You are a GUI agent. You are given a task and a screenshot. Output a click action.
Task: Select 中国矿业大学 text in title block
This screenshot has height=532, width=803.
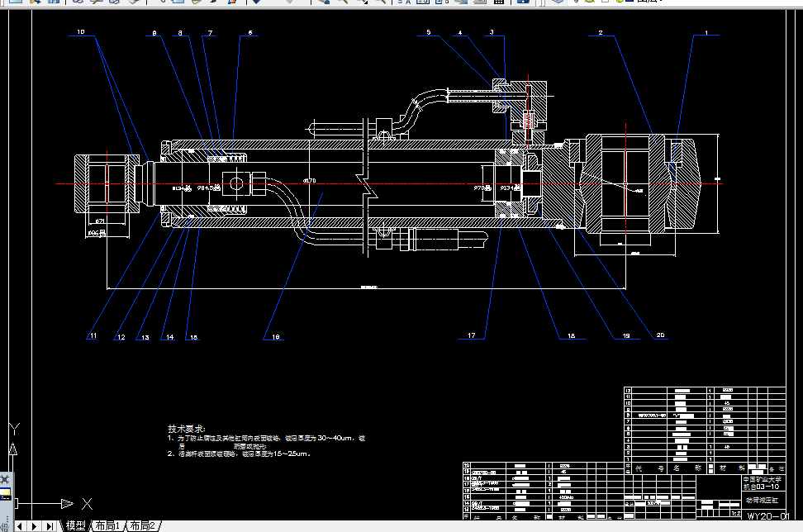pyautogui.click(x=763, y=480)
